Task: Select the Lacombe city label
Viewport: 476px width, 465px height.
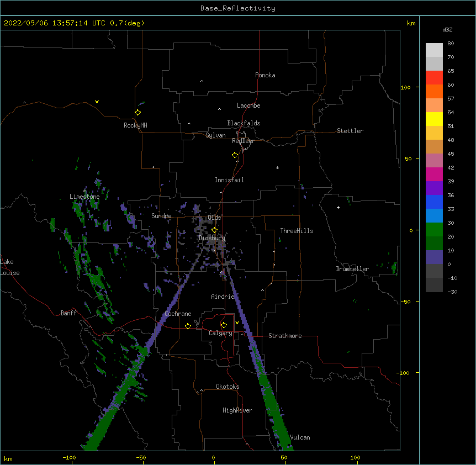Action: click(x=248, y=105)
